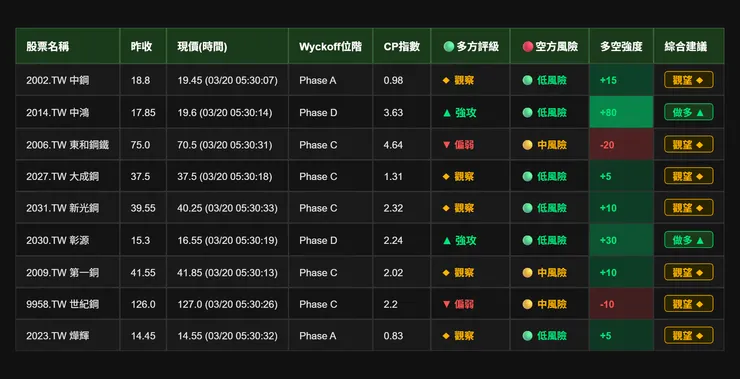Image resolution: width=740 pixels, height=379 pixels.
Task: Click the 觀望 button for 2009.TW 第一銅
Action: [689, 272]
